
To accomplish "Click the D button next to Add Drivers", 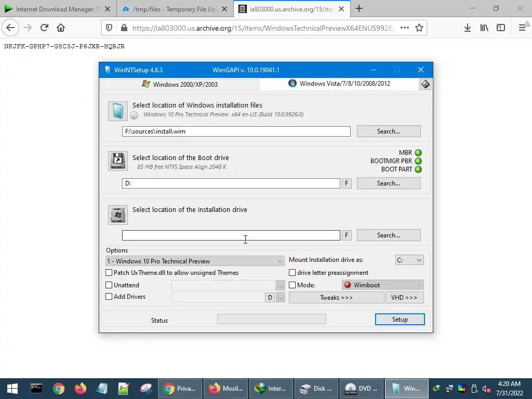I will pyautogui.click(x=270, y=298).
